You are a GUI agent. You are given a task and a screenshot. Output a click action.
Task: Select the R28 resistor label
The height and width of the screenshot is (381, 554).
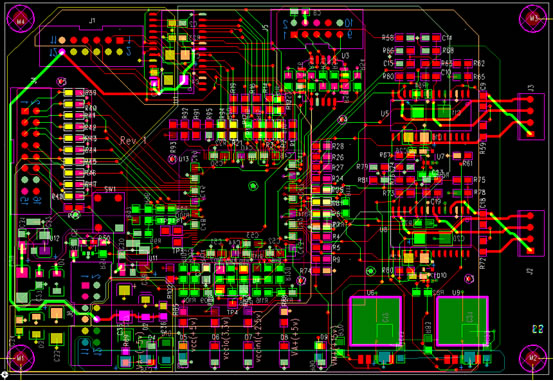coord(338,146)
